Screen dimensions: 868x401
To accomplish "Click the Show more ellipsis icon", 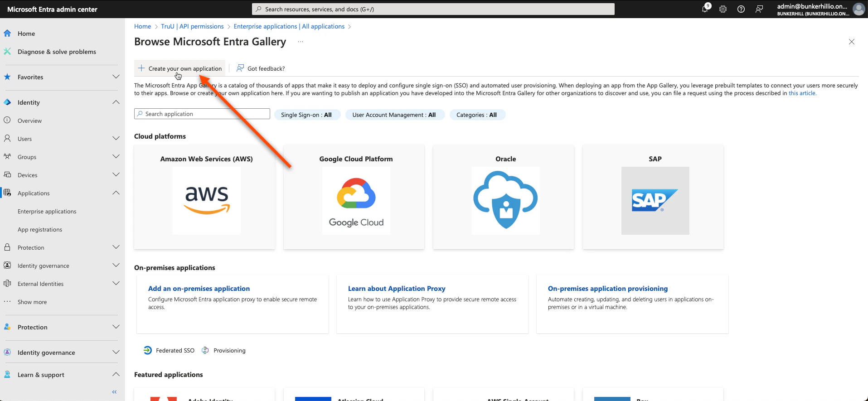I will [7, 301].
